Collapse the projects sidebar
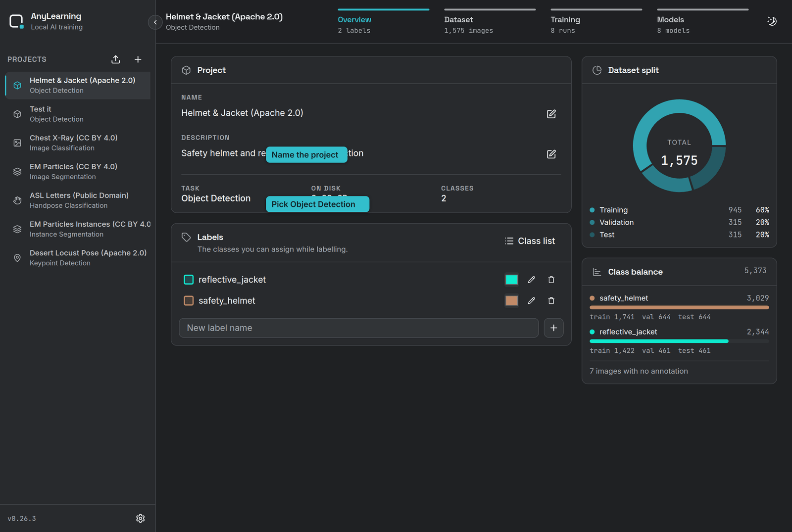The height and width of the screenshot is (532, 792). point(155,22)
